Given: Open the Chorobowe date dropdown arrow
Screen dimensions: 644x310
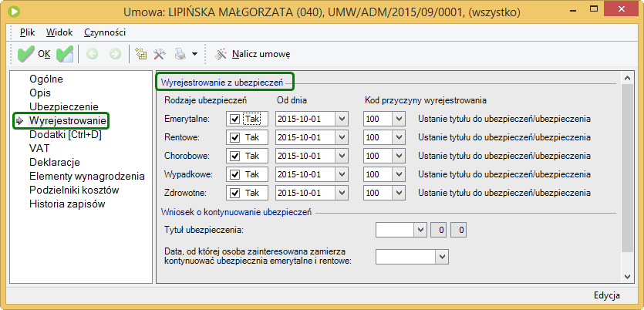Looking at the screenshot, I should [x=342, y=156].
